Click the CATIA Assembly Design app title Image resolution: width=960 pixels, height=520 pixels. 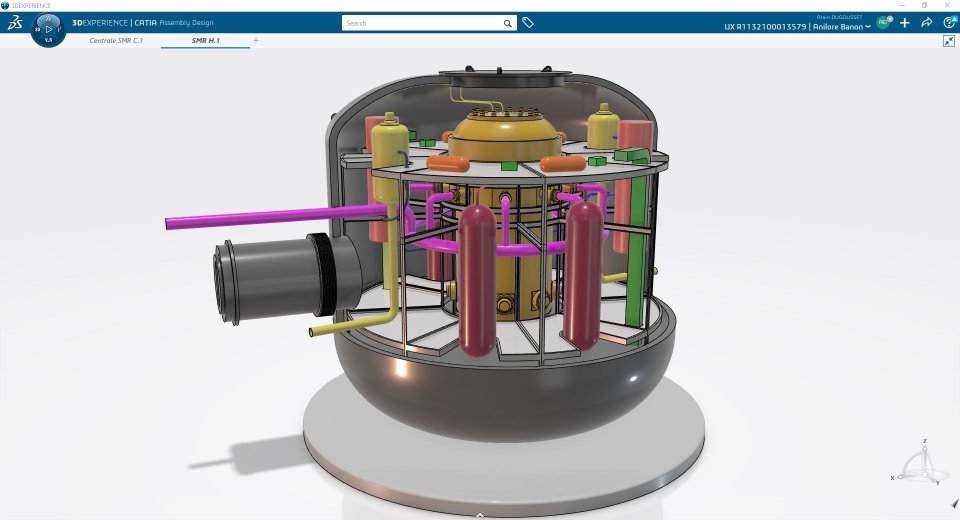click(x=174, y=23)
